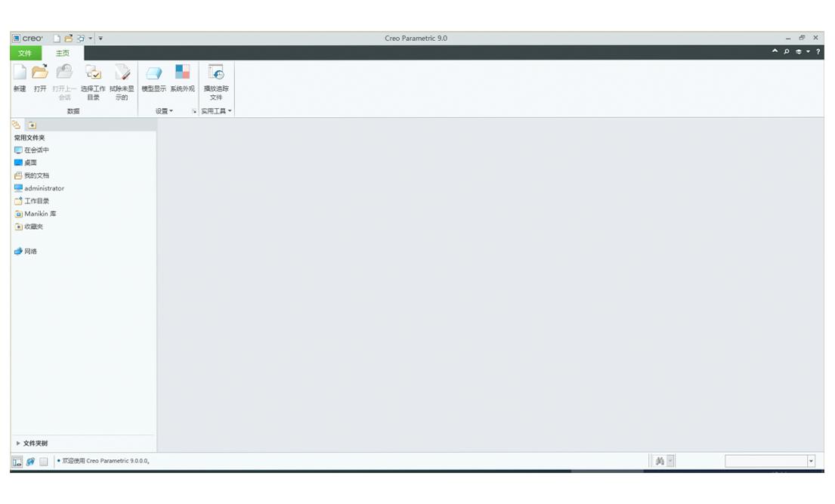The height and width of the screenshot is (504, 835).
Task: Minimize the ribbon with the up caret
Action: pyautogui.click(x=775, y=51)
